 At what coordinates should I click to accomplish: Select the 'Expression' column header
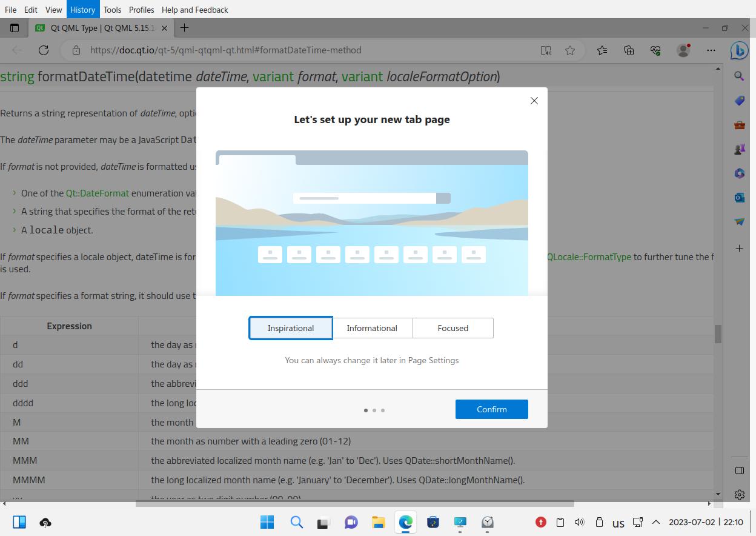pyautogui.click(x=69, y=326)
